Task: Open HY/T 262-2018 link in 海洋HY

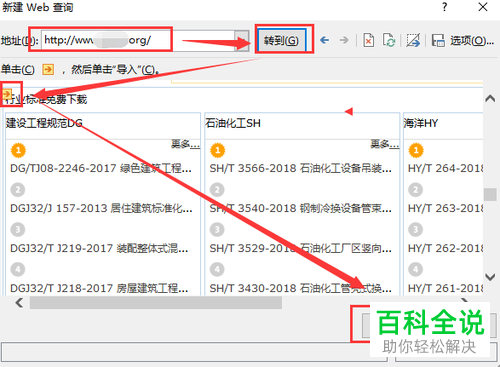Action: [445, 248]
